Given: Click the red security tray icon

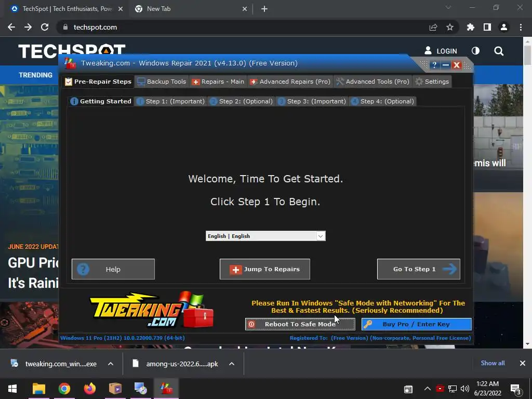Looking at the screenshot, I should (x=440, y=389).
